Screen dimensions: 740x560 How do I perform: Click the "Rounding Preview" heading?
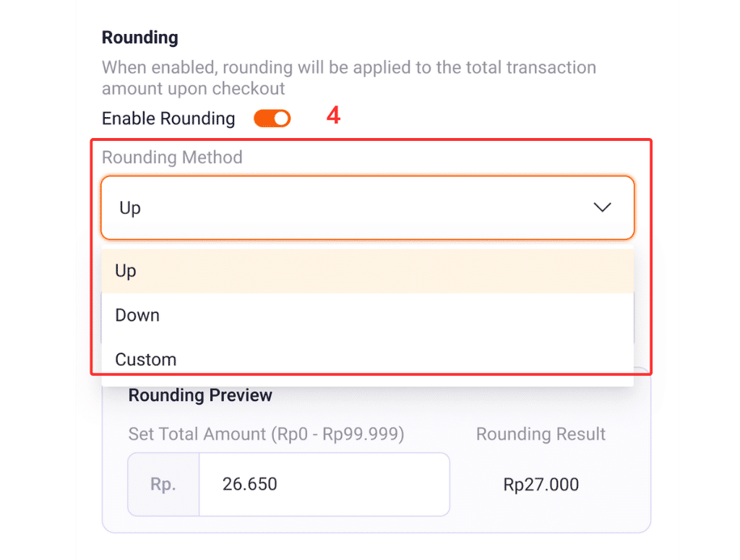[200, 395]
